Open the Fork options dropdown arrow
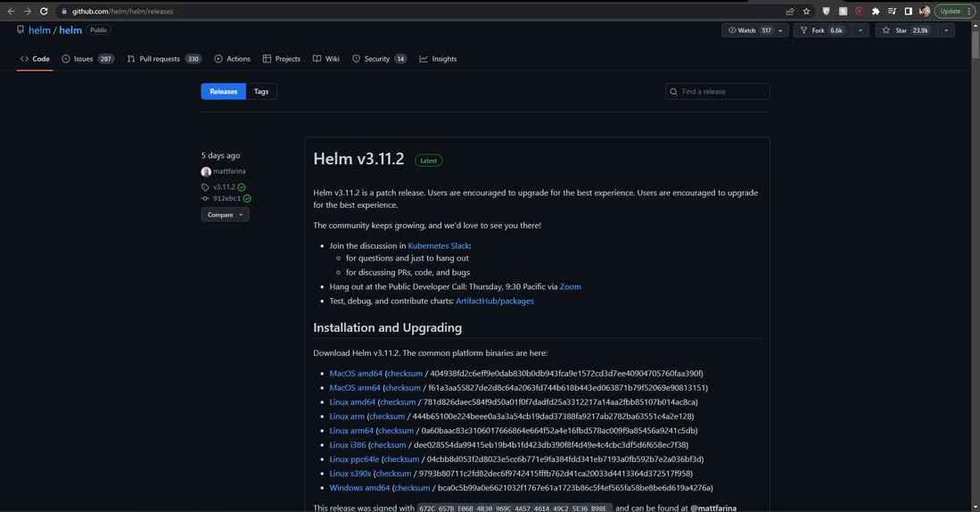The height and width of the screenshot is (512, 980). [860, 30]
